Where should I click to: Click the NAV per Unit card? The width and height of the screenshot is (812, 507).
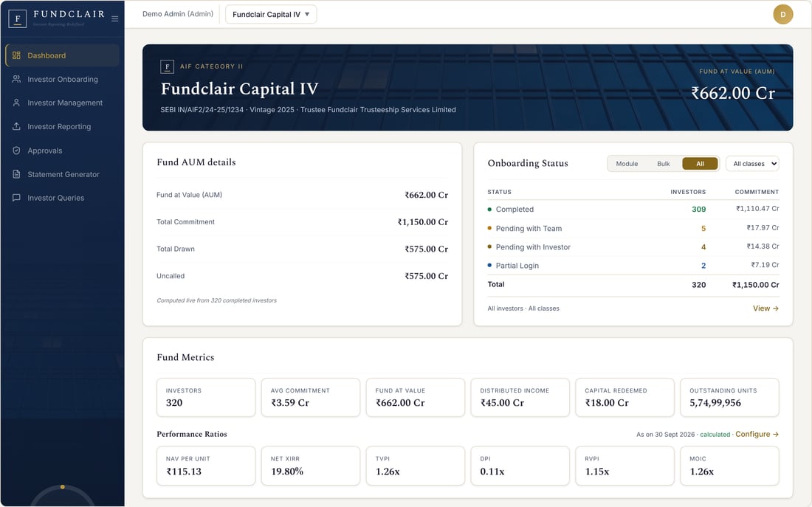click(x=206, y=466)
